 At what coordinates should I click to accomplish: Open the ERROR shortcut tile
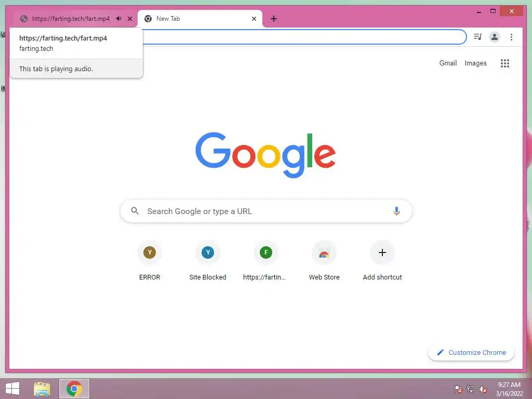(150, 261)
